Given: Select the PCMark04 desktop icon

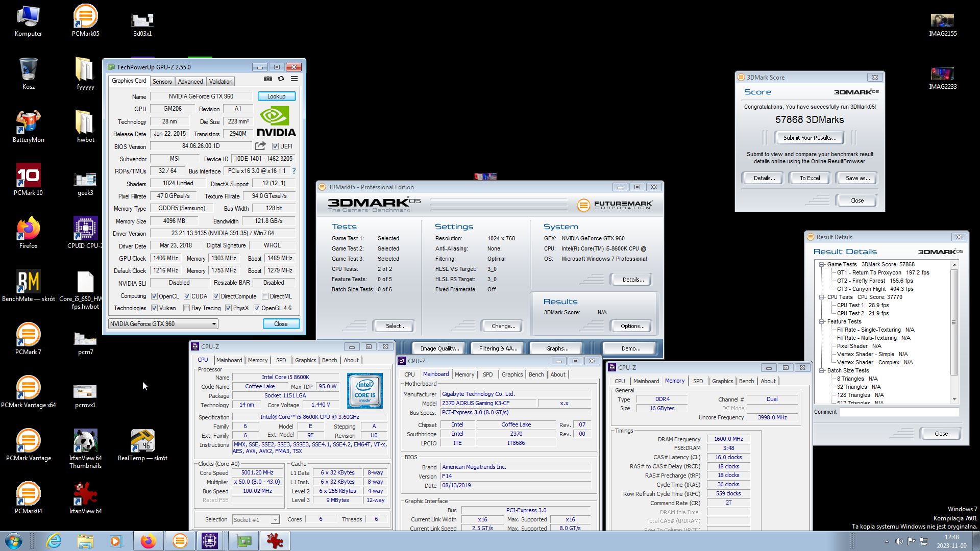Looking at the screenshot, I should pos(29,498).
